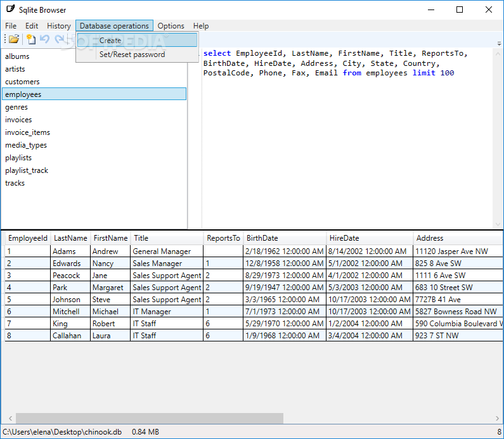The height and width of the screenshot is (439, 504).
Task: Click the chinook.db file path in status bar
Action: (x=62, y=432)
